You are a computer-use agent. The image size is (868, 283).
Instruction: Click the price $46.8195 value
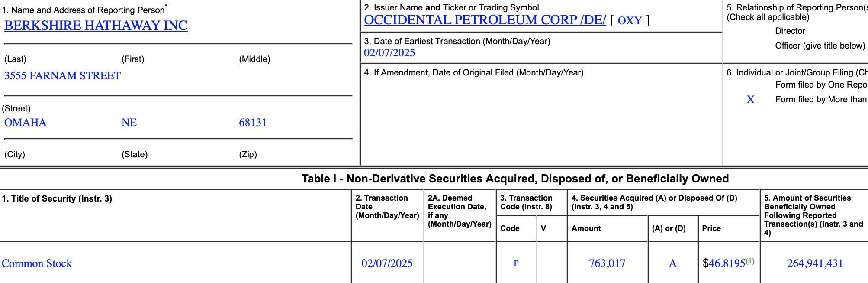[724, 263]
